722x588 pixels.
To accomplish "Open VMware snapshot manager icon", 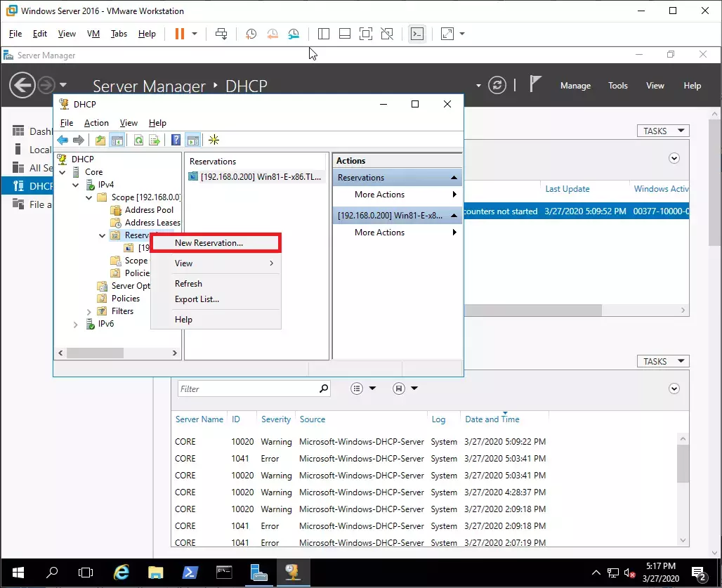I will tap(294, 34).
